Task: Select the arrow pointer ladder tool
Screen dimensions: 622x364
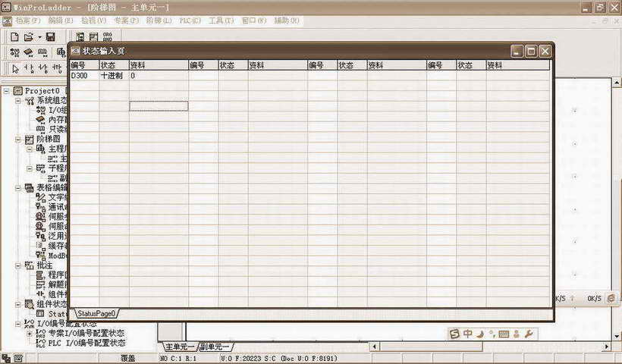Action: click(x=16, y=68)
